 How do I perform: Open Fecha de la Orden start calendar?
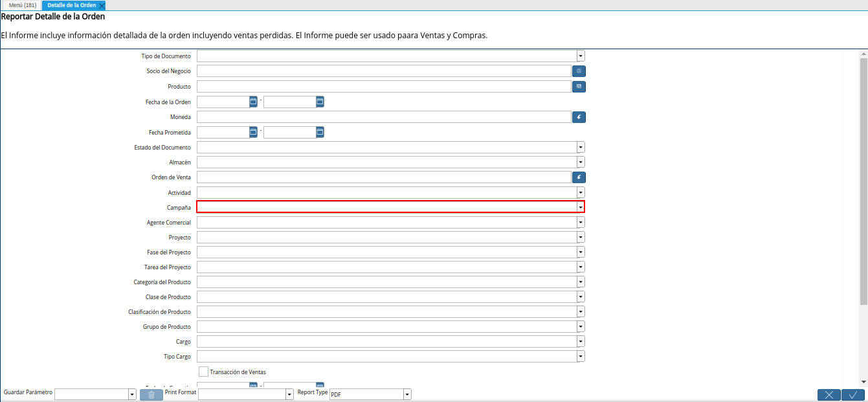coord(253,102)
